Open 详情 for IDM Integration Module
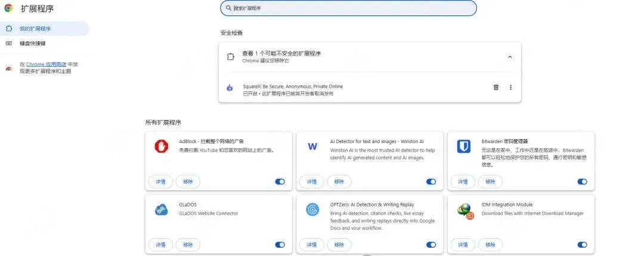The height and width of the screenshot is (256, 644). tap(463, 245)
